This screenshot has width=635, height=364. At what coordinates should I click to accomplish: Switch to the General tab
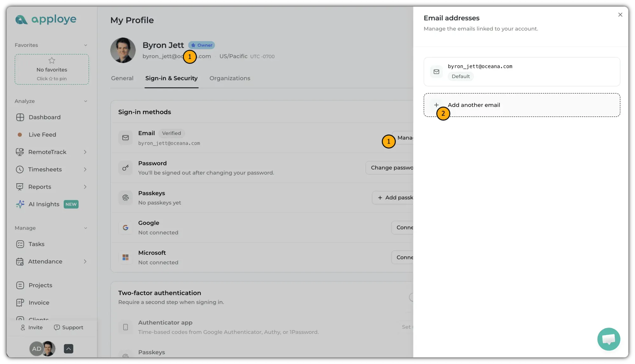(122, 78)
